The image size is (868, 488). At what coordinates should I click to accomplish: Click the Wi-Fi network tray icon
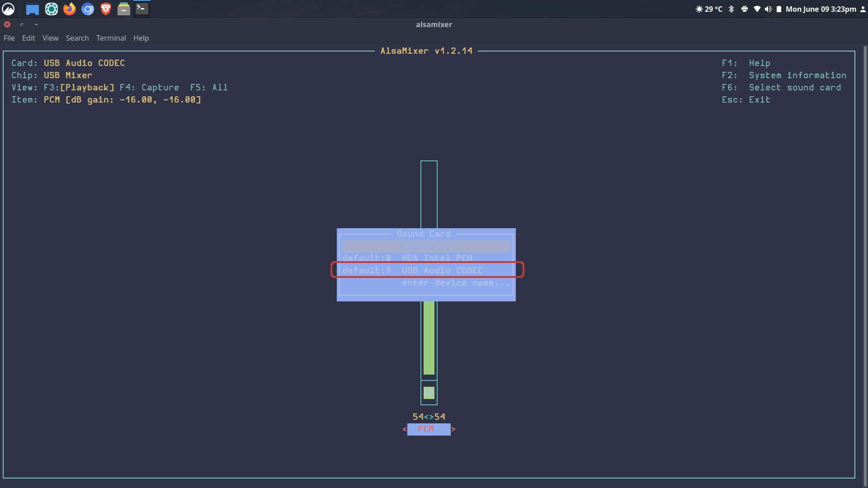pyautogui.click(x=757, y=9)
